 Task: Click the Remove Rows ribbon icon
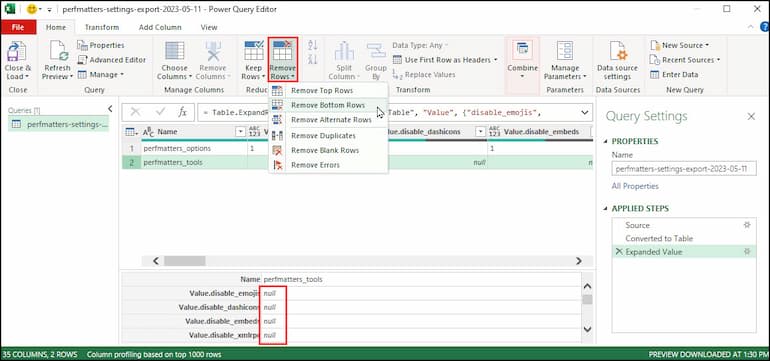tap(282, 51)
